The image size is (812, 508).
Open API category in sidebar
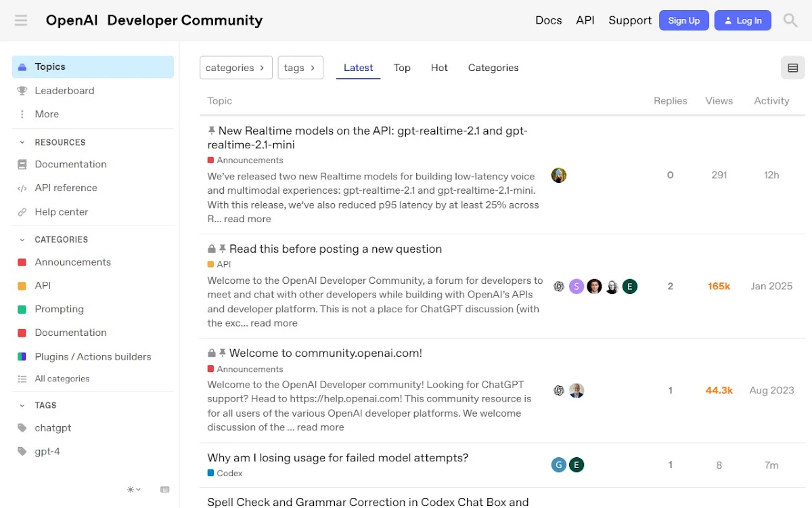[x=93, y=286]
